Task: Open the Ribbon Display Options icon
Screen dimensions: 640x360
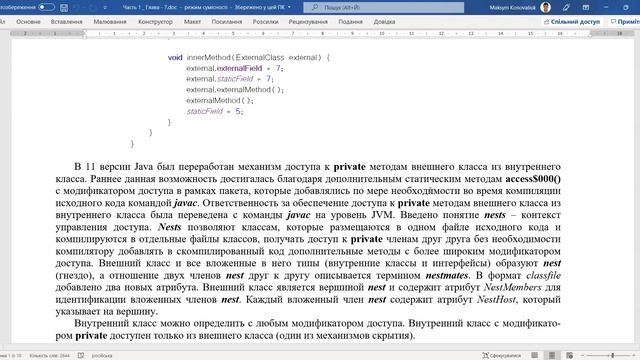Action: pyautogui.click(x=586, y=7)
